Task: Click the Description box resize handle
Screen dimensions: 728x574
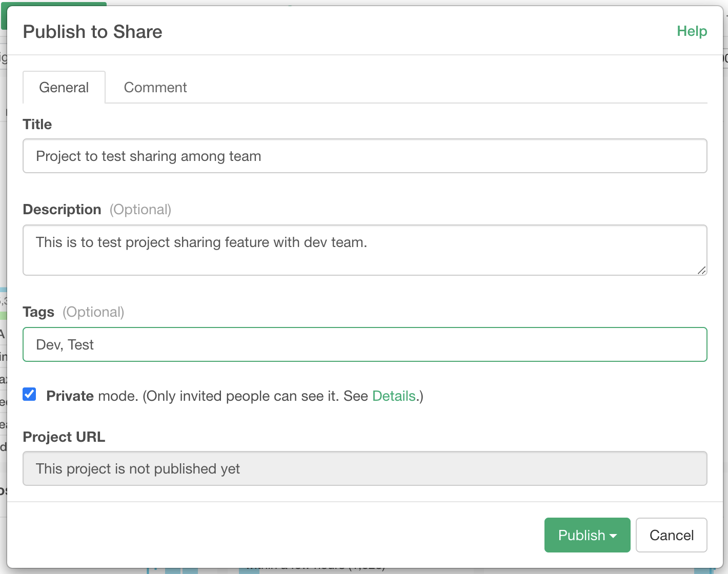Action: pos(701,270)
